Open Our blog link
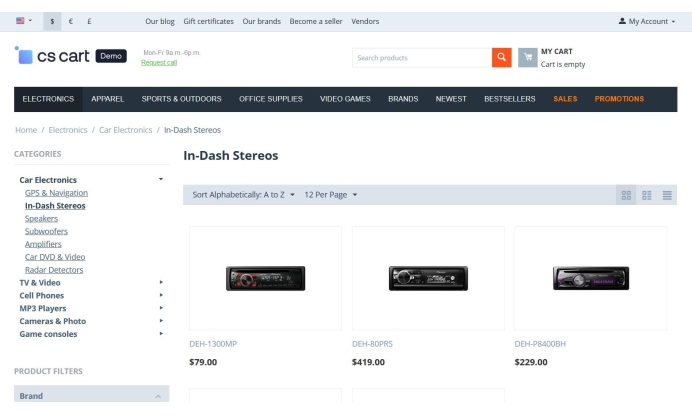 pos(160,21)
